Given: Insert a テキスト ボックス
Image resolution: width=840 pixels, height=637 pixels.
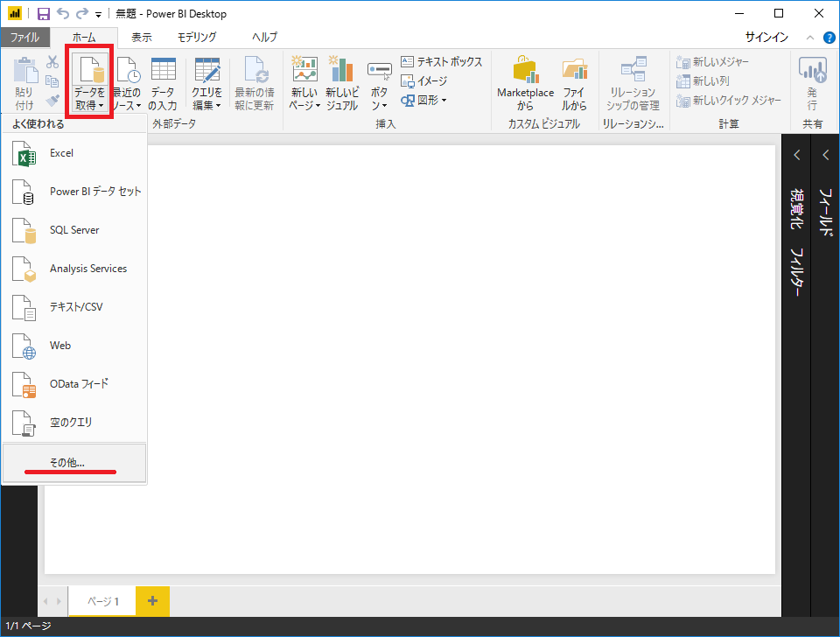Looking at the screenshot, I should (x=442, y=61).
